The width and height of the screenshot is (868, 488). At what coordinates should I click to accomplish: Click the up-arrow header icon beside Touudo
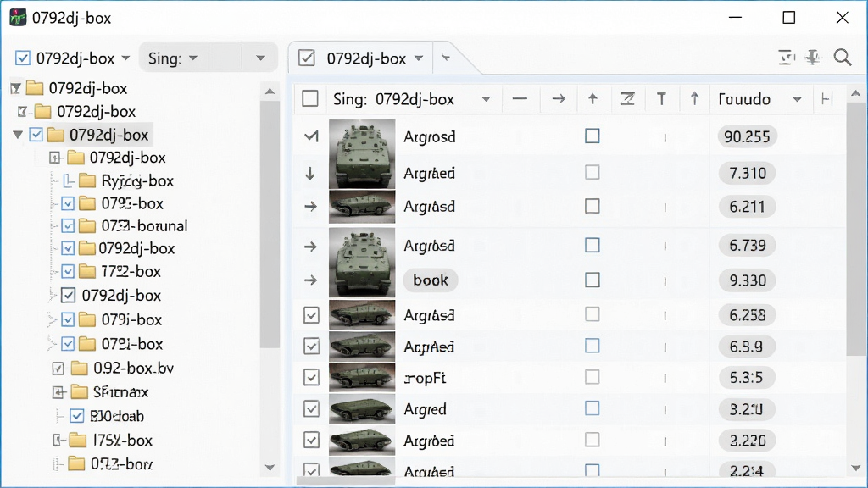click(x=694, y=99)
